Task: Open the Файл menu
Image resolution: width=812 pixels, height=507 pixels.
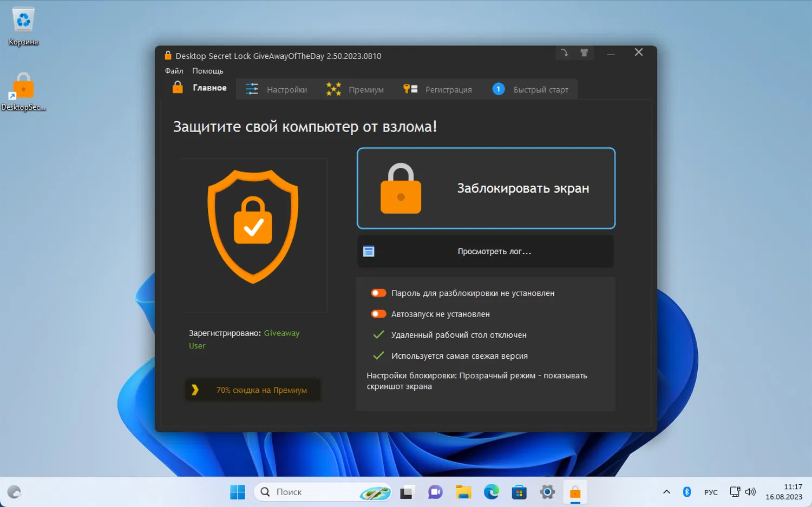Action: click(174, 71)
